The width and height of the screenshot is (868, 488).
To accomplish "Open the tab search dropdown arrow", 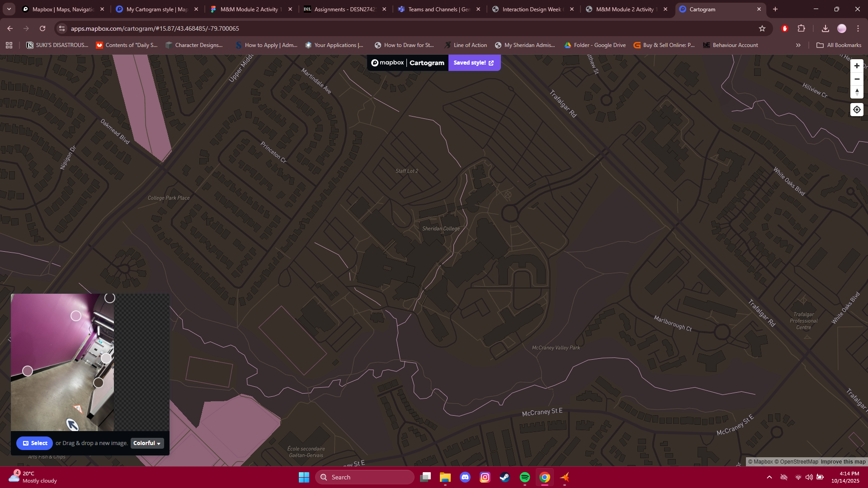I will 9,9.
